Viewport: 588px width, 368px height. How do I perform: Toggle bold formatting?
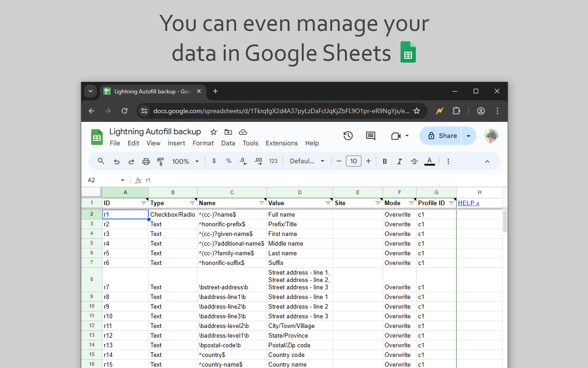click(385, 161)
